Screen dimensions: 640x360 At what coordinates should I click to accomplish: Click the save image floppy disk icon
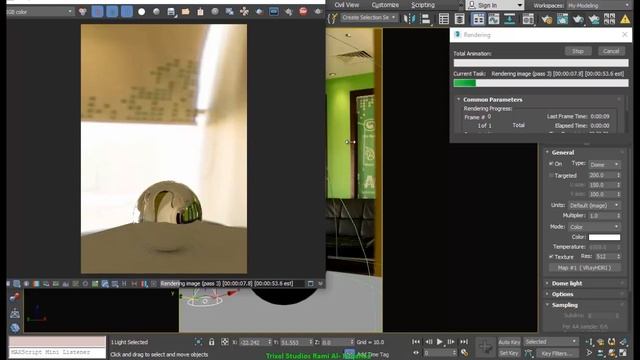tap(171, 12)
